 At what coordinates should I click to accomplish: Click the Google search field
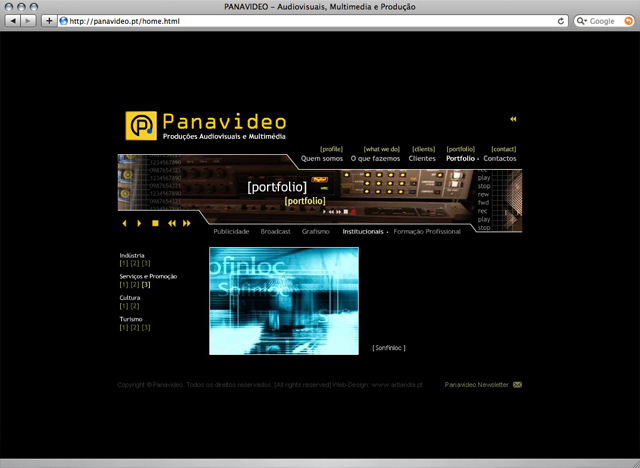pos(604,21)
